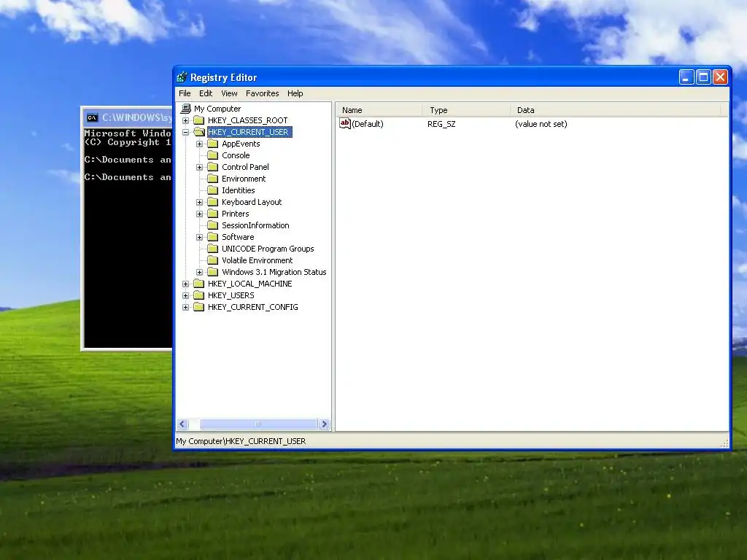Image resolution: width=747 pixels, height=560 pixels.
Task: Select the SessionInformation key label
Action: coord(255,226)
